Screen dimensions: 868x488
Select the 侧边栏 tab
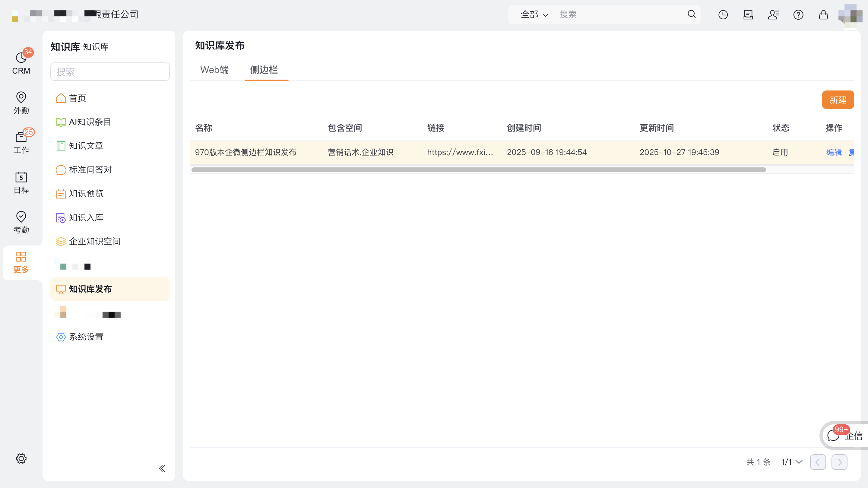tap(264, 70)
